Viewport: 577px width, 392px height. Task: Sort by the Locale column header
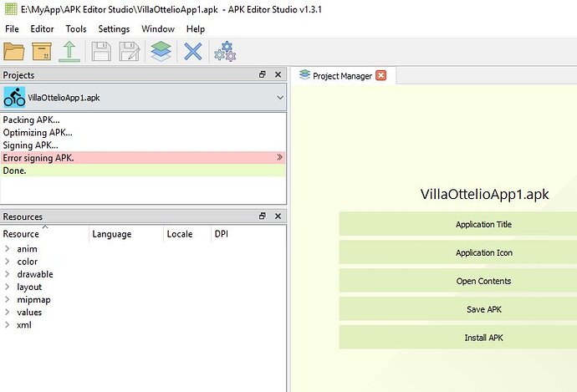pos(187,234)
